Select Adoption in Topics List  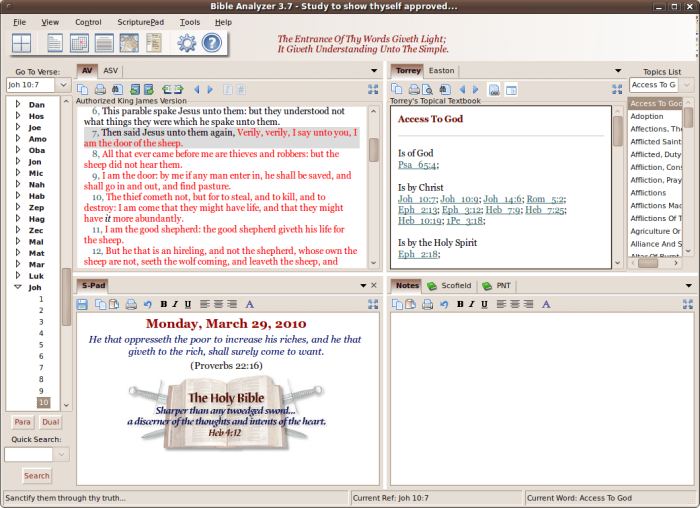[x=647, y=116]
